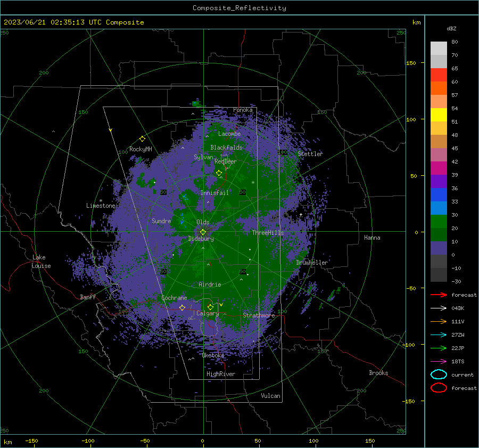
Task: Click the ThreeHills city label
Action: [x=268, y=233]
